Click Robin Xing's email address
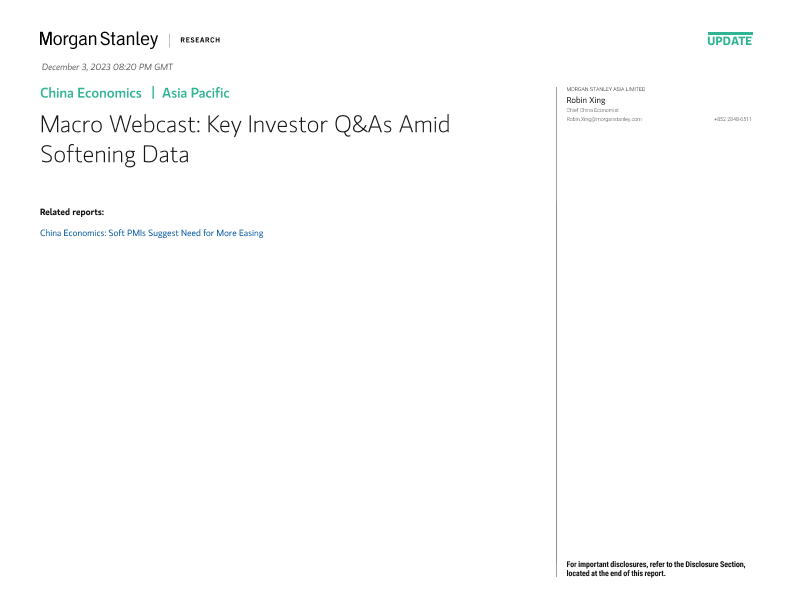The width and height of the screenshot is (792, 612). (604, 119)
